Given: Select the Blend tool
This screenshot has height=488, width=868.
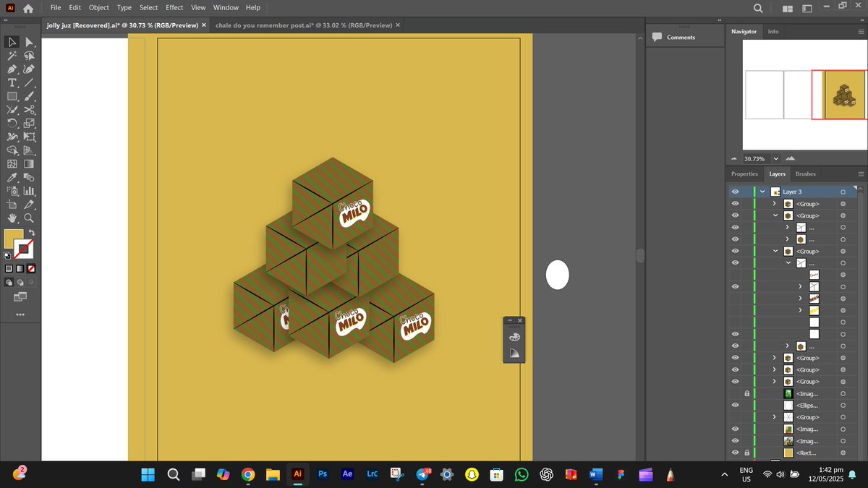Looking at the screenshot, I should pyautogui.click(x=30, y=177).
